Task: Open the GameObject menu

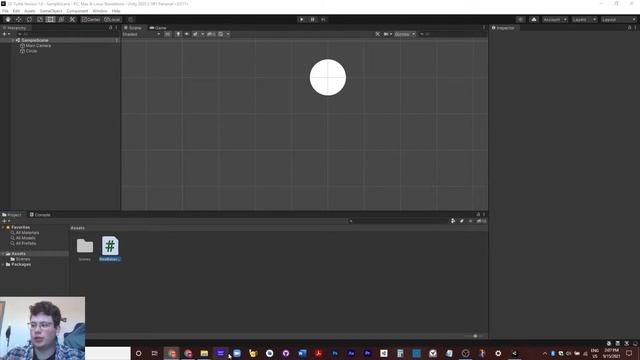Action: (51, 11)
